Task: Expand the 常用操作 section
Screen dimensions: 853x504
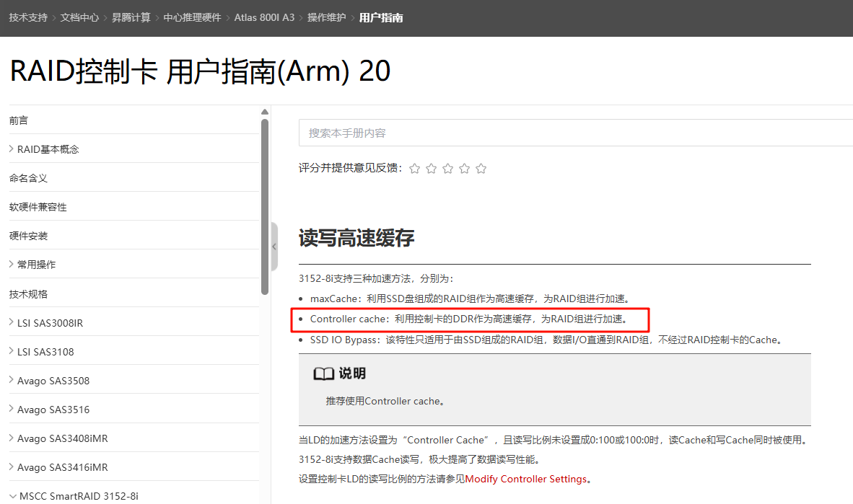Action: [x=12, y=265]
